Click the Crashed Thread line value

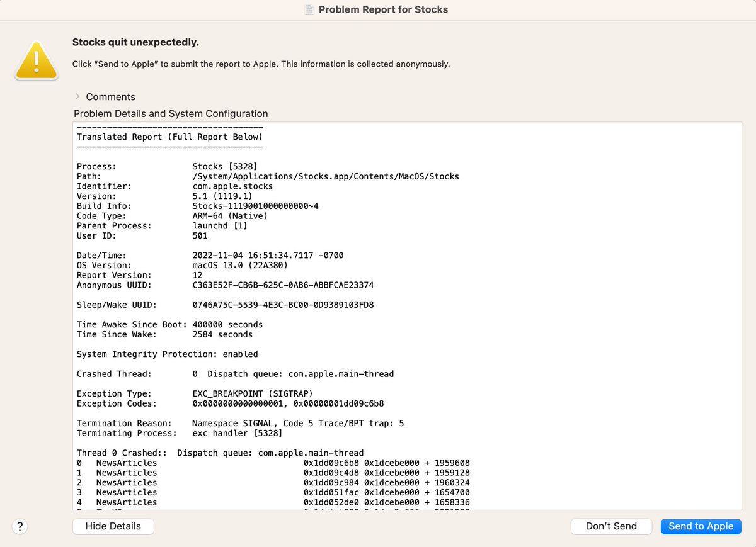[x=293, y=374]
